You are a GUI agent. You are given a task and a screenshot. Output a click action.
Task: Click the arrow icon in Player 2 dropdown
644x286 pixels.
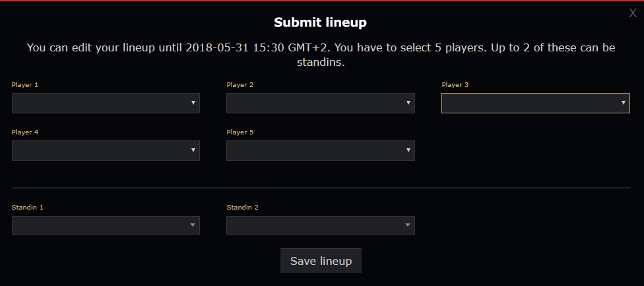[408, 103]
